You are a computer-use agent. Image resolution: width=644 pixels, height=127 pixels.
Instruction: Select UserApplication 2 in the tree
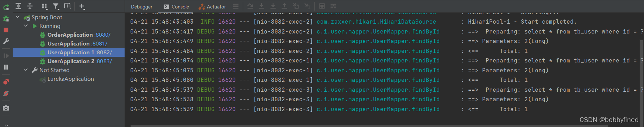71,61
